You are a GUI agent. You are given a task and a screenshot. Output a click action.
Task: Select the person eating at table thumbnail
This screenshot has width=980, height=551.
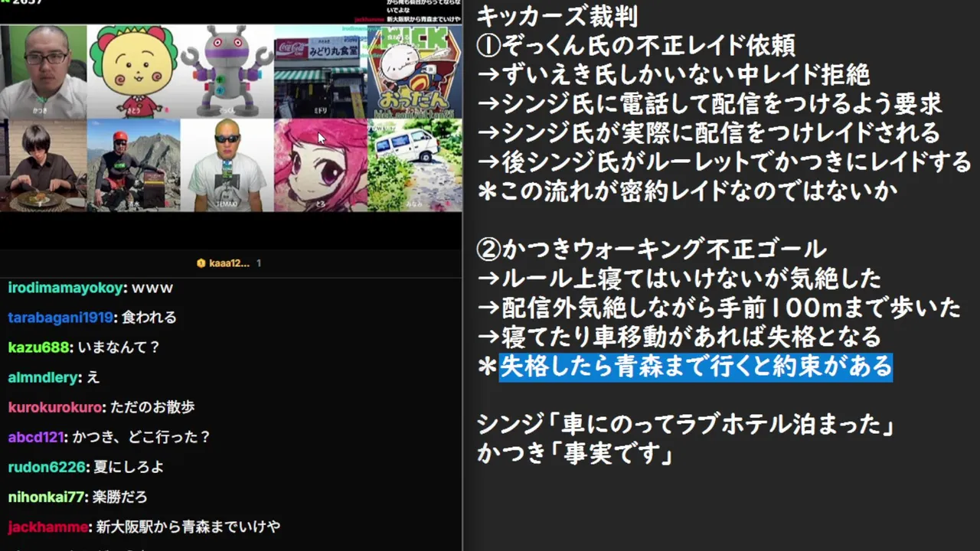point(44,165)
